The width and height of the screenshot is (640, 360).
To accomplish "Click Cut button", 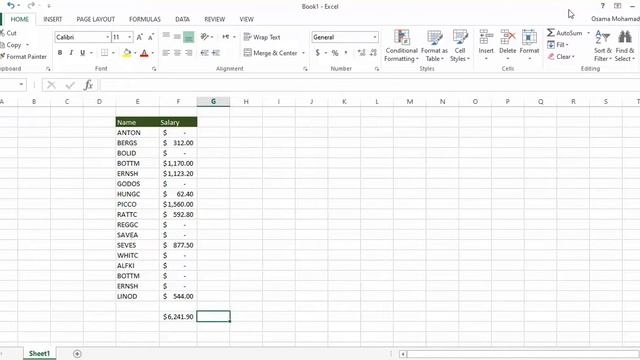I will click(x=9, y=33).
